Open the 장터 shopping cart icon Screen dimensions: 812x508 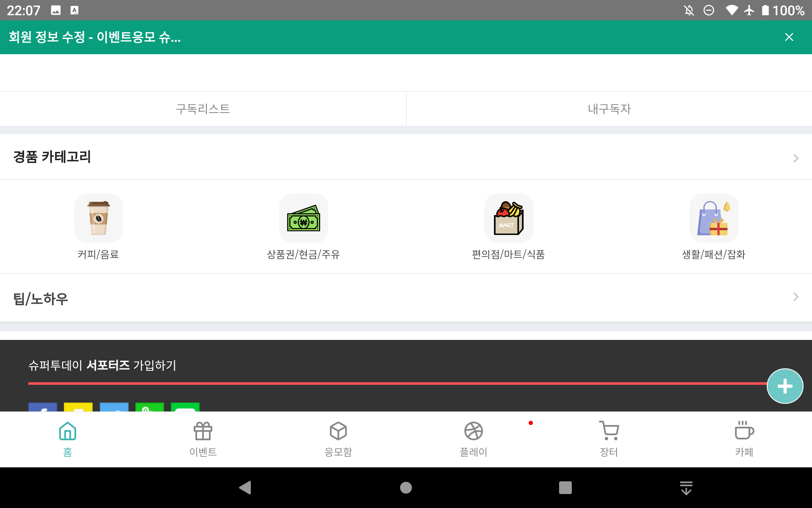(x=609, y=431)
